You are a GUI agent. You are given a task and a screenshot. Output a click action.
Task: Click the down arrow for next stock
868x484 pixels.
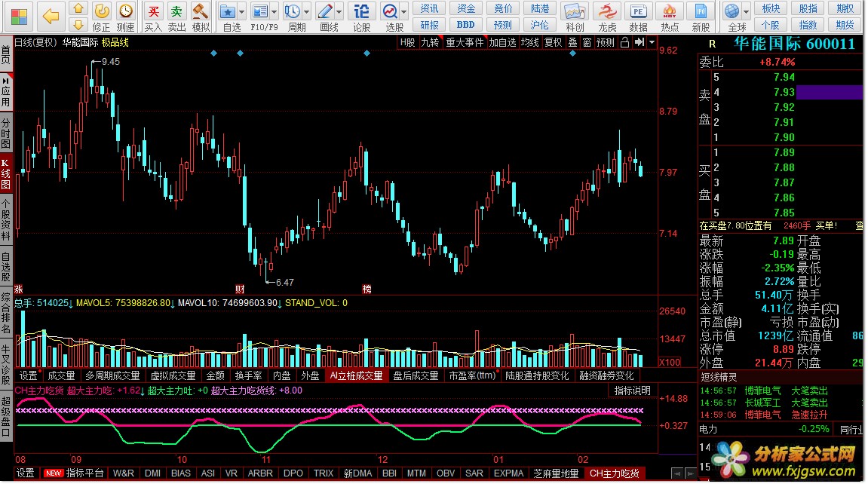click(x=78, y=25)
